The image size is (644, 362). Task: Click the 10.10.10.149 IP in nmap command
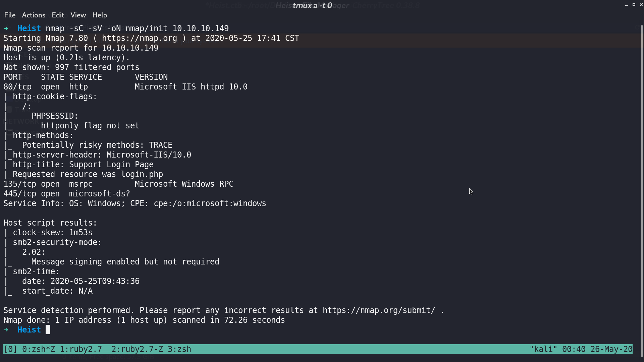pos(201,28)
